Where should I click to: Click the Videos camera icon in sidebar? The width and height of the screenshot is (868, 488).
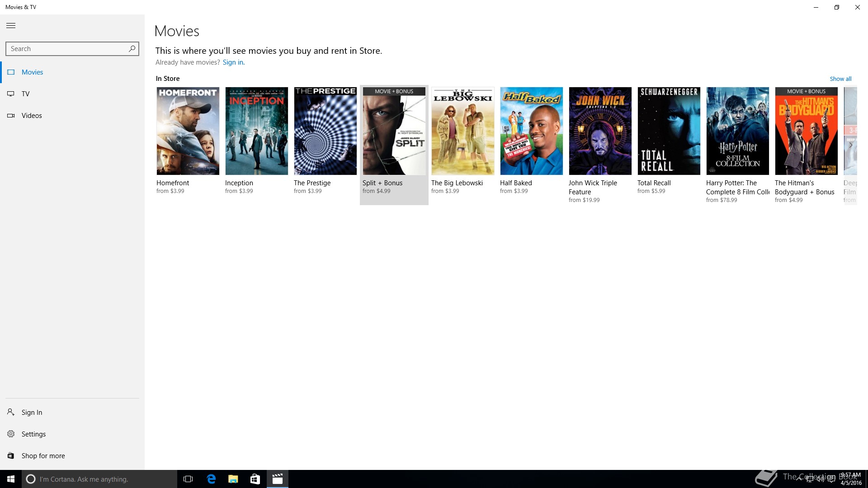pos(11,116)
